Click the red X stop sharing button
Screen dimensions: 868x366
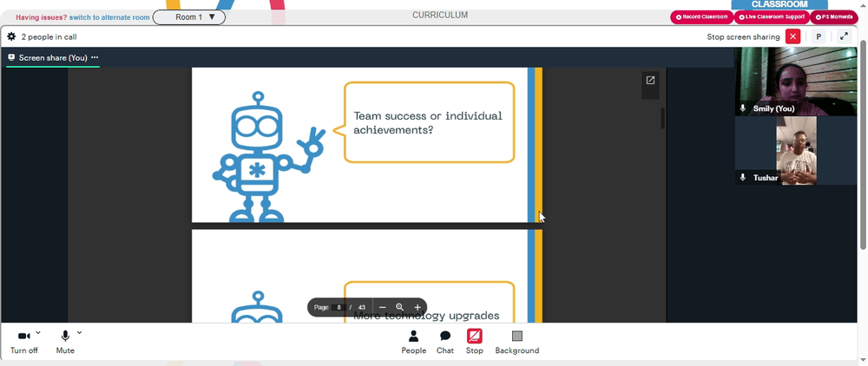pos(792,37)
